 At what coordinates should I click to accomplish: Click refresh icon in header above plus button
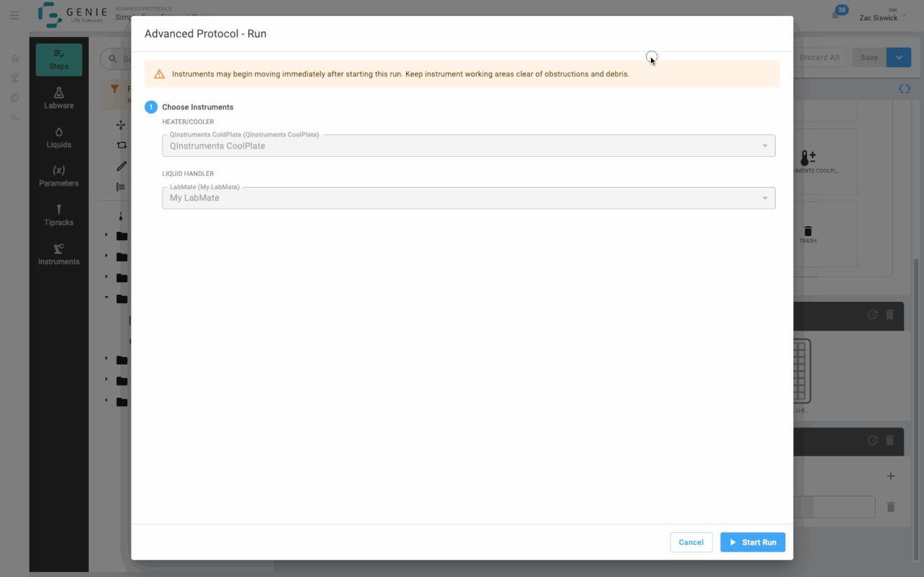click(872, 440)
